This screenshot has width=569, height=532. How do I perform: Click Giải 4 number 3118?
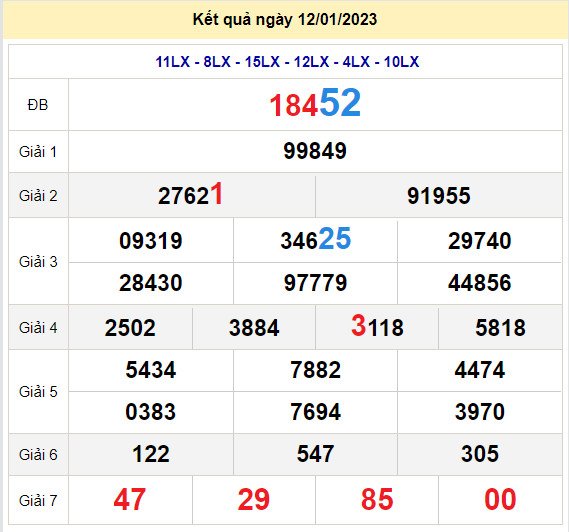coord(377,326)
